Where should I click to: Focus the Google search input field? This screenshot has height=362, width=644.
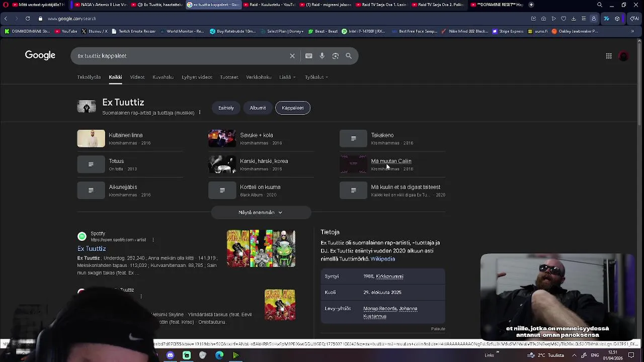(181, 56)
